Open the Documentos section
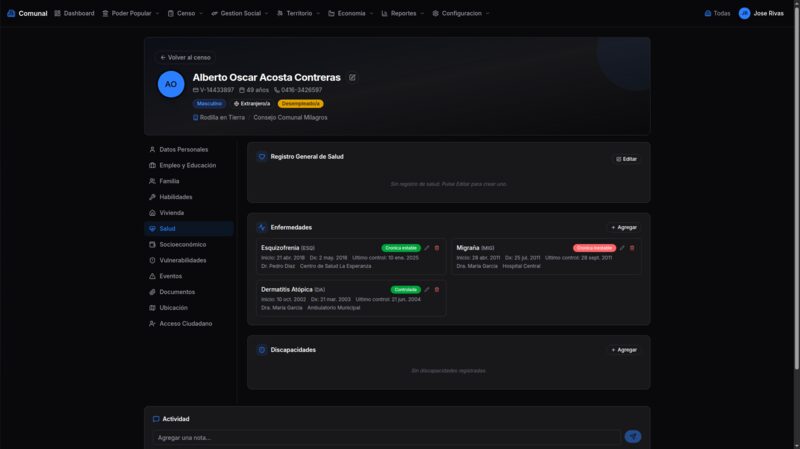 coord(189,292)
